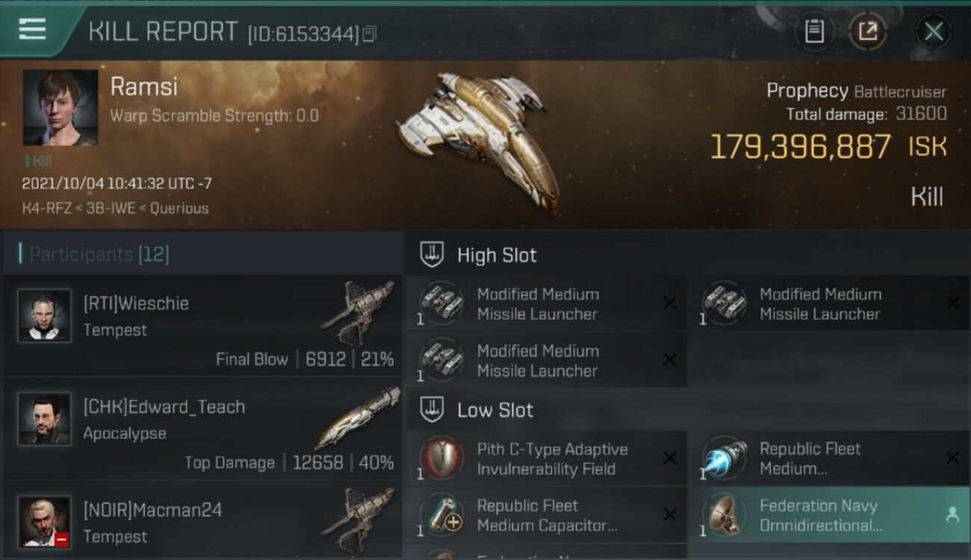Select Republic Fleet Medium Capacitor module
The width and height of the screenshot is (971, 560).
(546, 515)
